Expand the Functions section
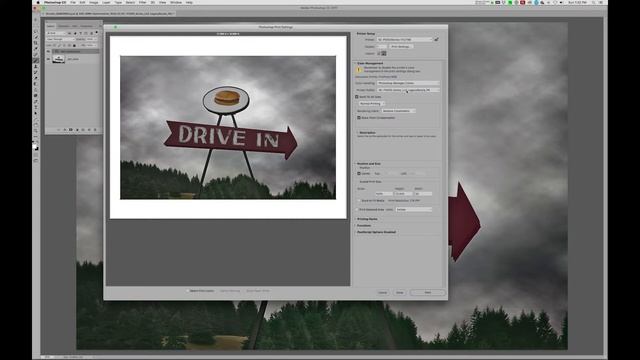The width and height of the screenshot is (640, 360). (355, 225)
